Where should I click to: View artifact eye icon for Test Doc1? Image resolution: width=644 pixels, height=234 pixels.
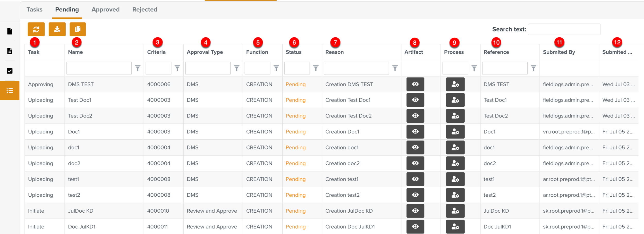click(415, 100)
